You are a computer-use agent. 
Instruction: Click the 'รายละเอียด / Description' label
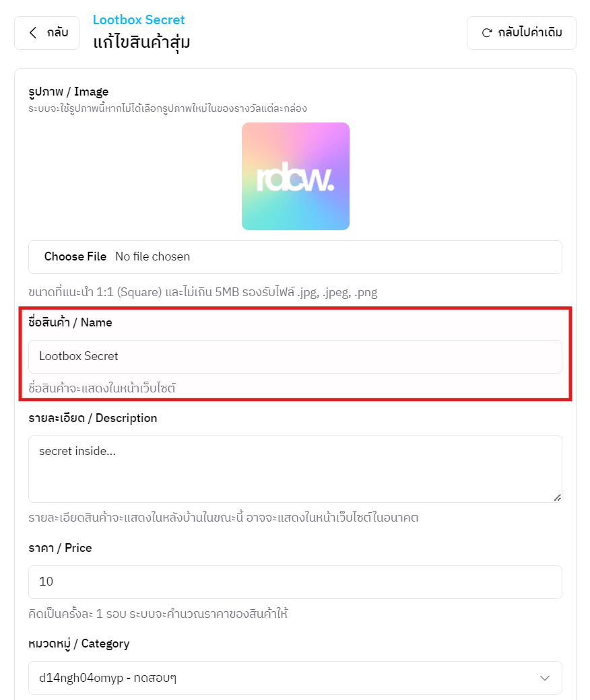93,418
